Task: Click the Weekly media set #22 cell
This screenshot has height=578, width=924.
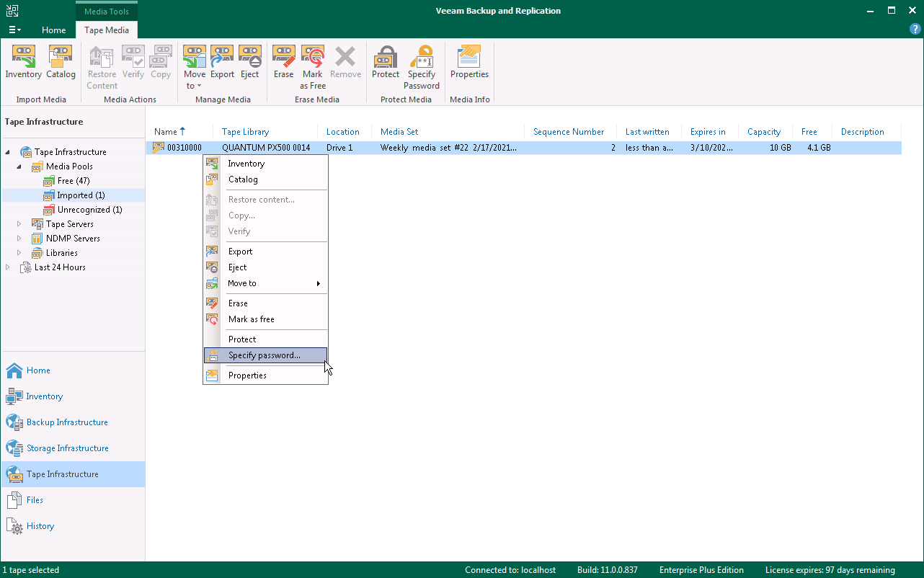Action: [x=449, y=148]
